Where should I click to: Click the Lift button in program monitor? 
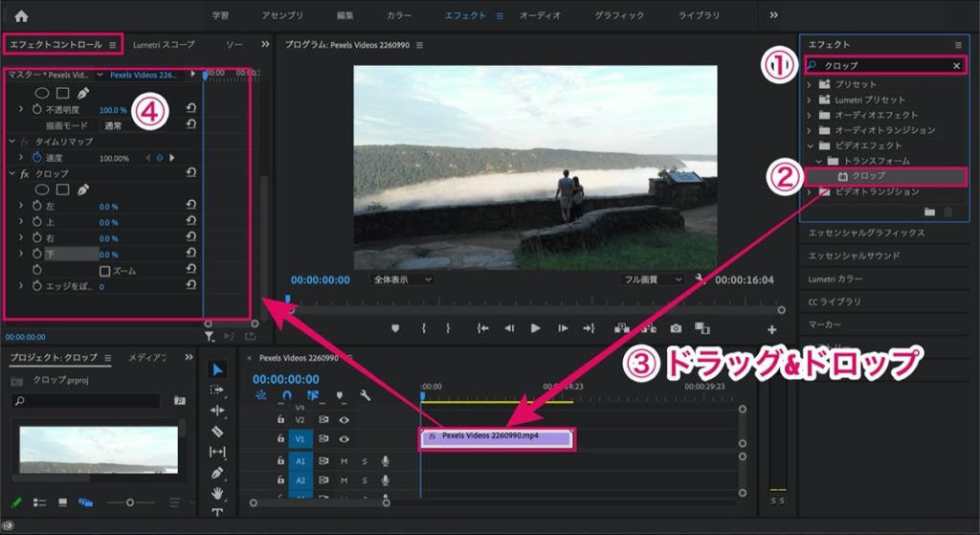[621, 328]
